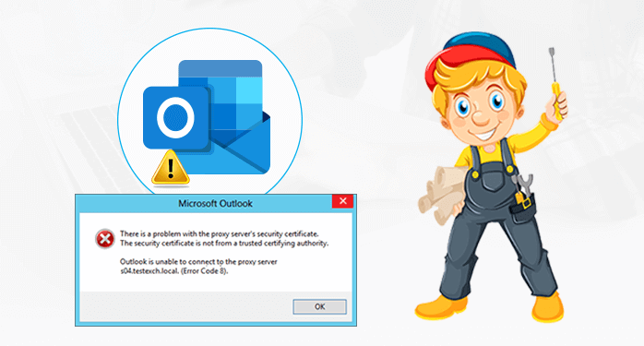This screenshot has height=346, width=644.
Task: Click OK in the Microsoft Outlook dialog
Action: coord(319,306)
